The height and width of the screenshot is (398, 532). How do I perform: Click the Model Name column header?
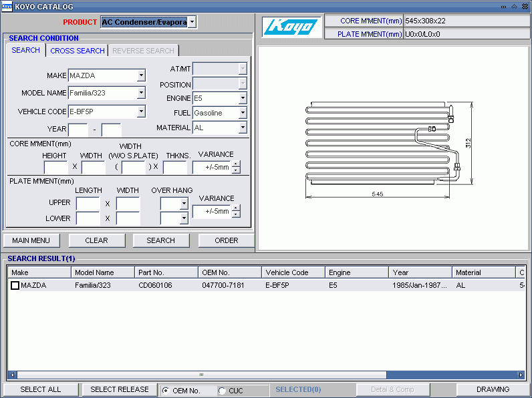point(103,272)
